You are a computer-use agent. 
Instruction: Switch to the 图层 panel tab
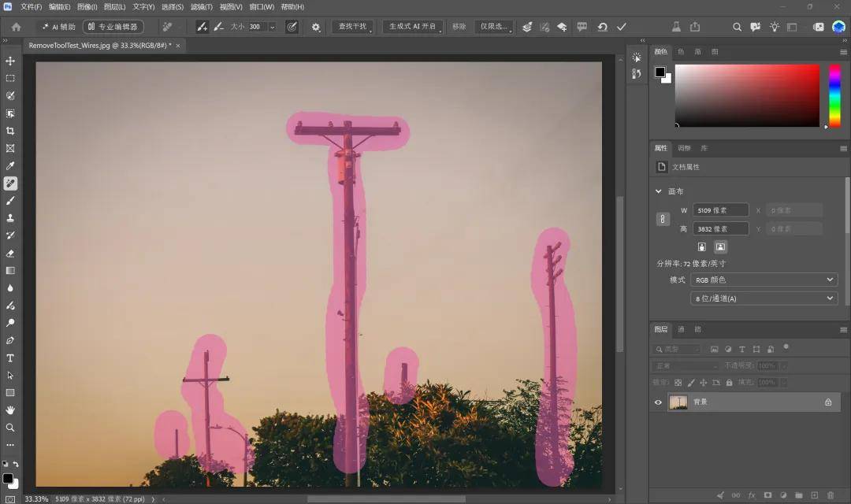pos(661,329)
